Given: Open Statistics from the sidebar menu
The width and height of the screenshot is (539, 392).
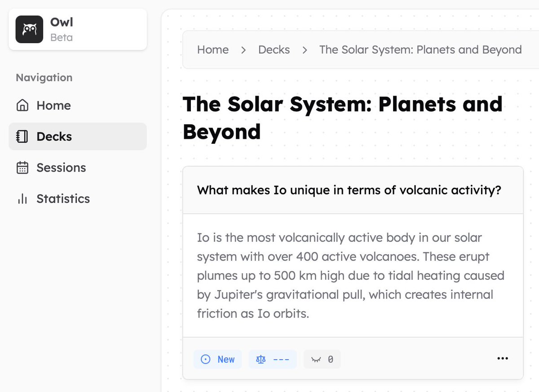Looking at the screenshot, I should [x=63, y=198].
